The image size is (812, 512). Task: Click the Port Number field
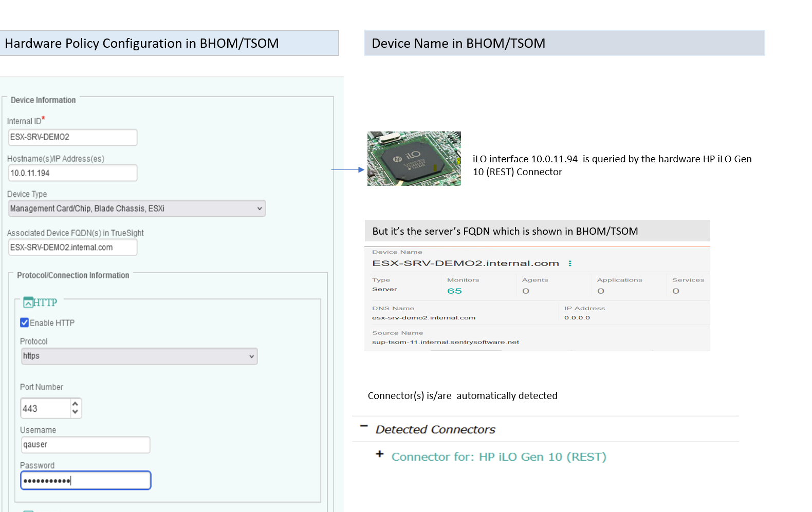click(x=45, y=408)
